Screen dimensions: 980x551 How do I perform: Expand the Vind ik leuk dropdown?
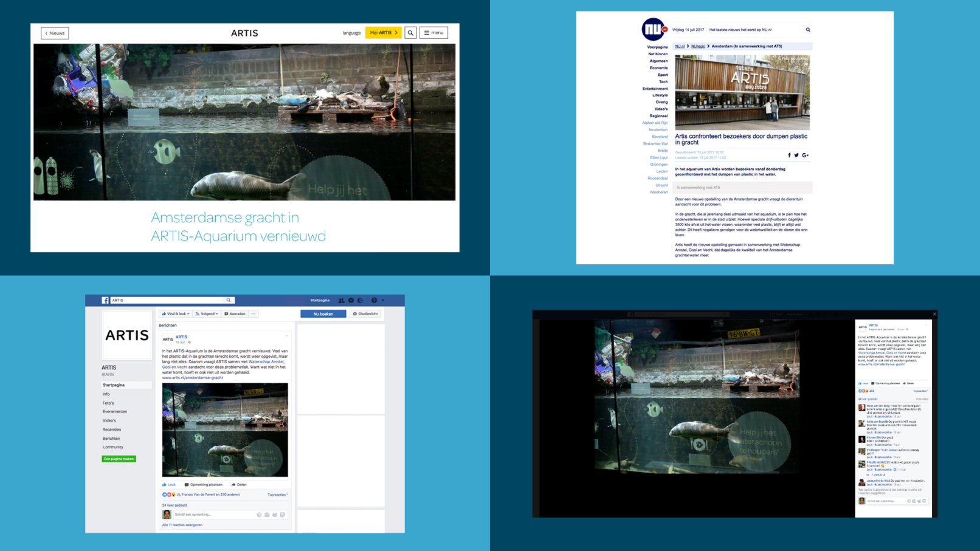point(176,314)
